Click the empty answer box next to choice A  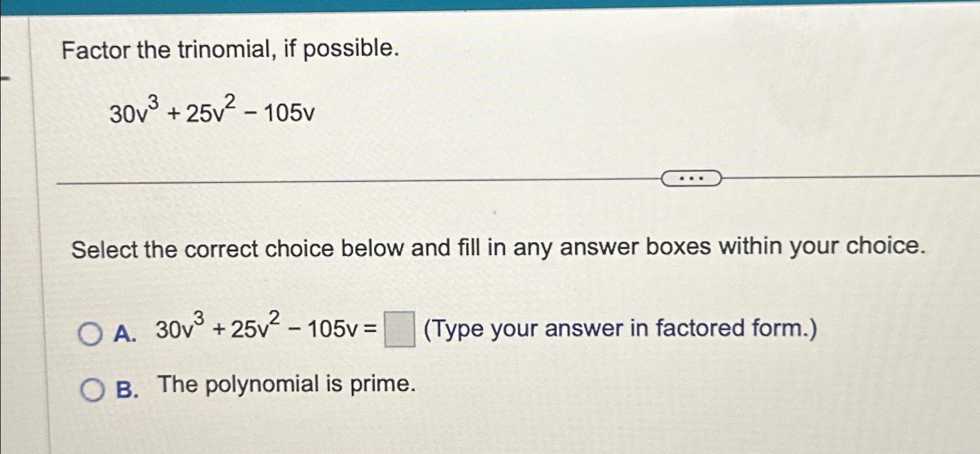coord(401,330)
